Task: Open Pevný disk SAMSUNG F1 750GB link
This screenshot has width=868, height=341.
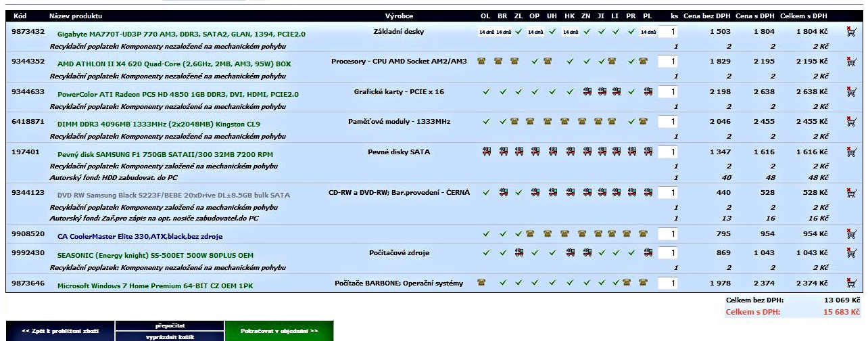Action: 165,154
